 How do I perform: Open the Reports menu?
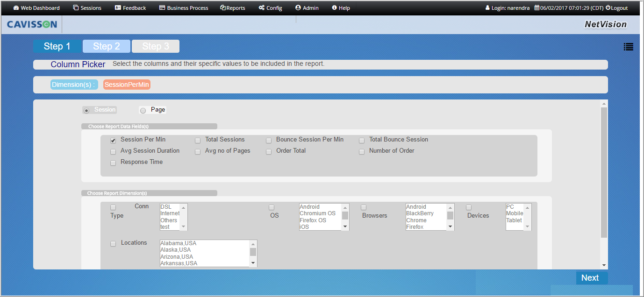pyautogui.click(x=233, y=8)
